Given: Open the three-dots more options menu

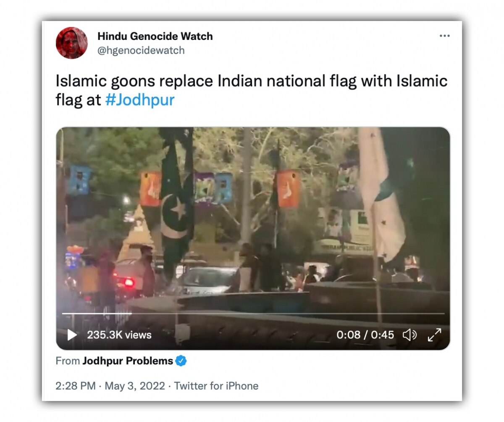Looking at the screenshot, I should [x=444, y=36].
